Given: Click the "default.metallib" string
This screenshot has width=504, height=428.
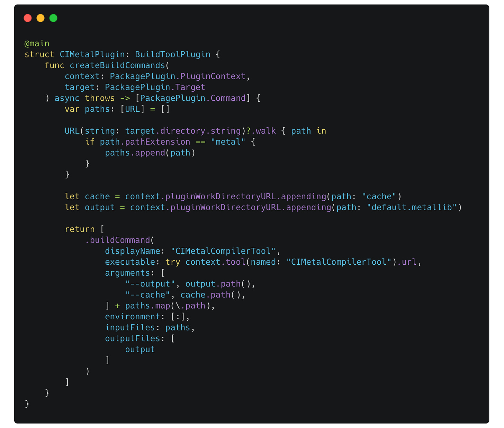Looking at the screenshot, I should [412, 208].
